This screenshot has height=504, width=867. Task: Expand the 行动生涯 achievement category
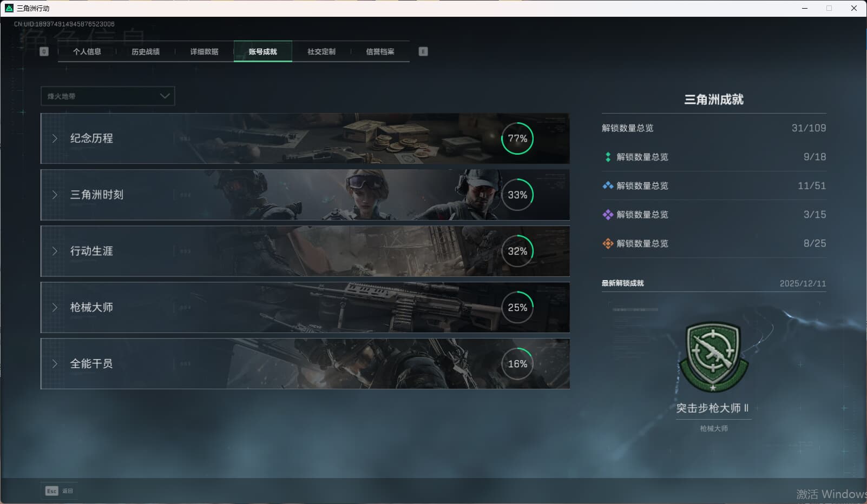(91, 251)
